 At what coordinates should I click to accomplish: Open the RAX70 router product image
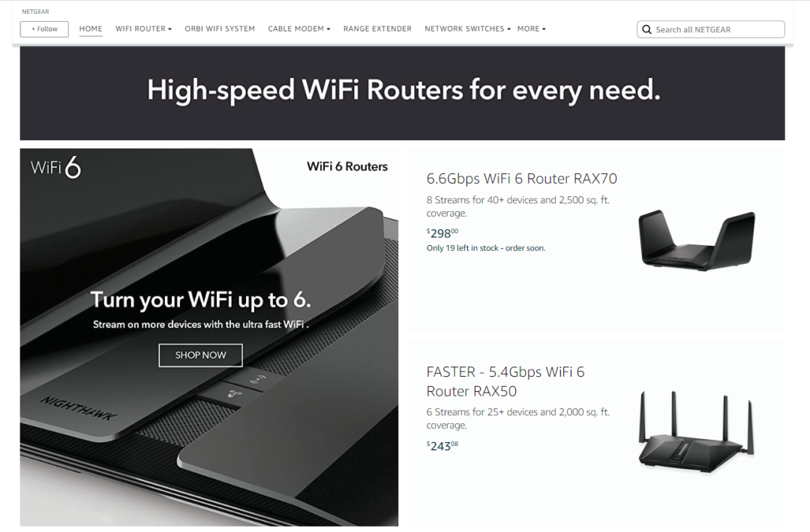coord(696,240)
